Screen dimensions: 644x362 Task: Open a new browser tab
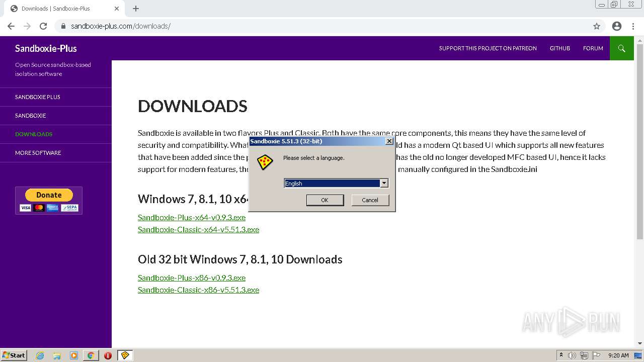[136, 9]
